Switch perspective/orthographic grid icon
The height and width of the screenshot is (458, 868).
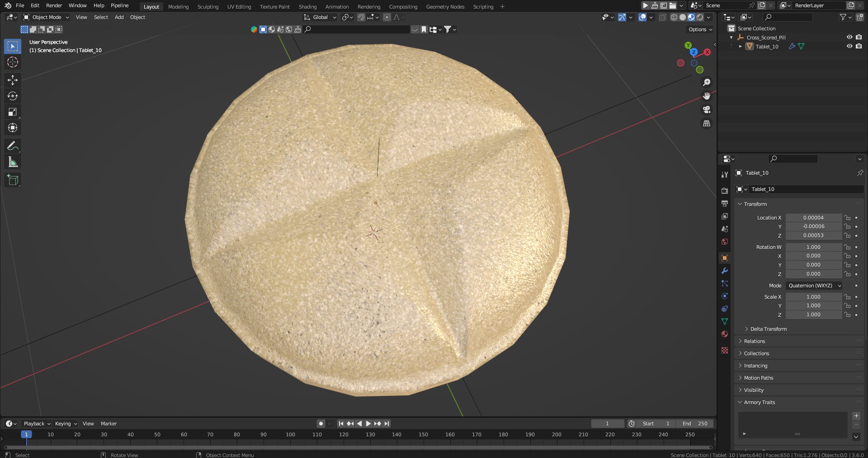[x=707, y=123]
